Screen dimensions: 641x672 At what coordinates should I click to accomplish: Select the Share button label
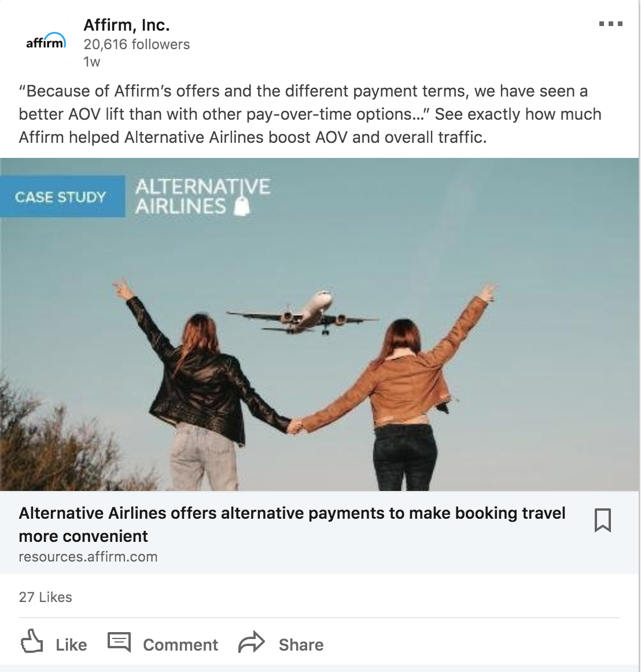click(301, 645)
